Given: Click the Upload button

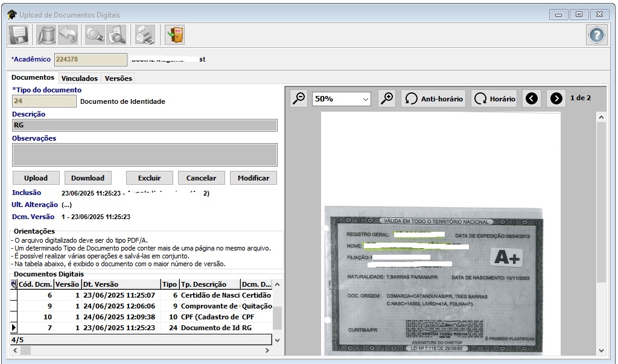Looking at the screenshot, I should click(x=36, y=178).
